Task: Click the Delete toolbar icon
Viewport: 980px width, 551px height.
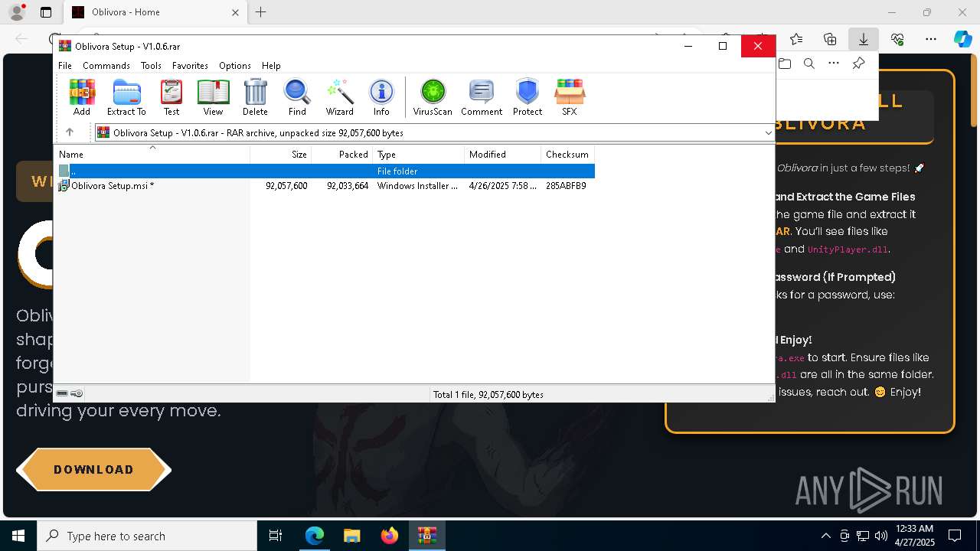Action: pos(255,97)
